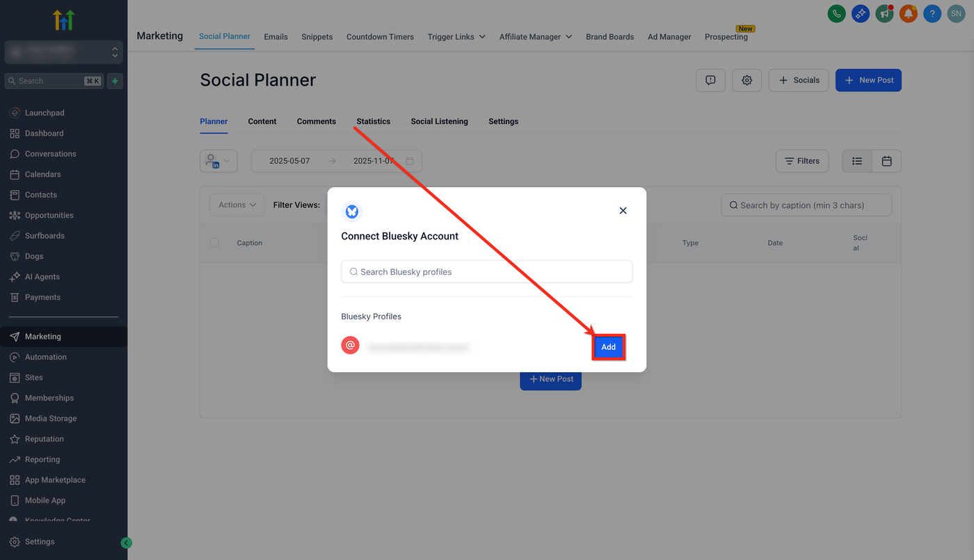Open the Social Planner top menu item

(x=225, y=36)
